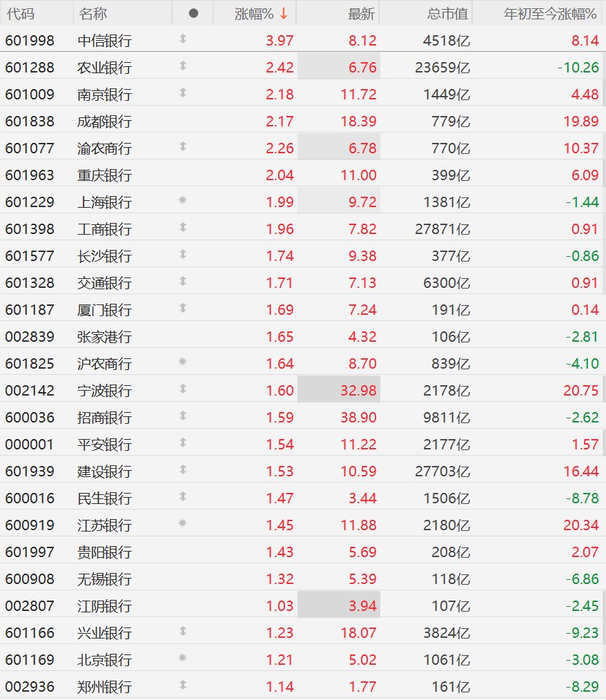Image resolution: width=606 pixels, height=700 pixels.
Task: Click the star marker icon for 上海银行
Action: [x=182, y=200]
